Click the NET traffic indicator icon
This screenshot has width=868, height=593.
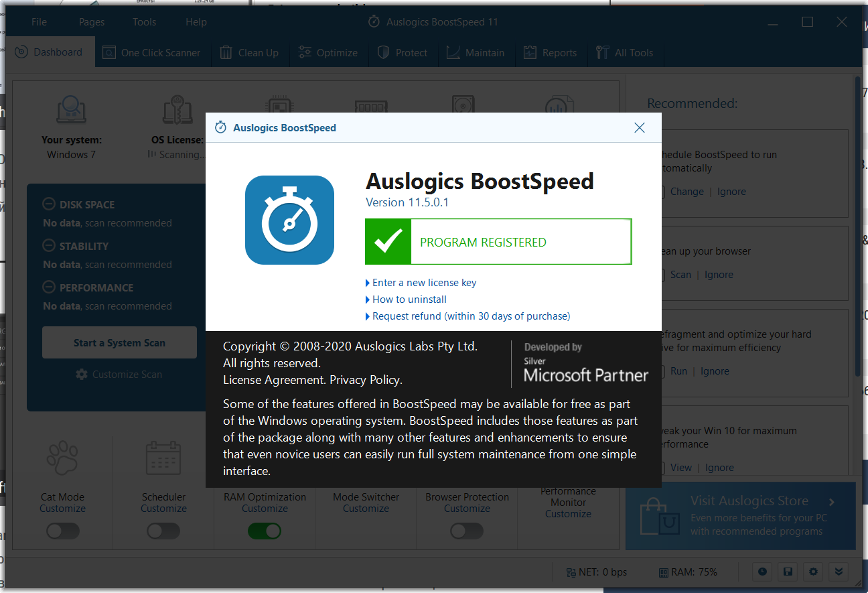[x=571, y=572]
